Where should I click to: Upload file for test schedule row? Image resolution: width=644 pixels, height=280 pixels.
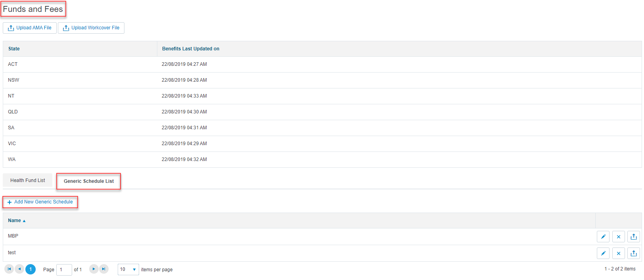click(634, 253)
